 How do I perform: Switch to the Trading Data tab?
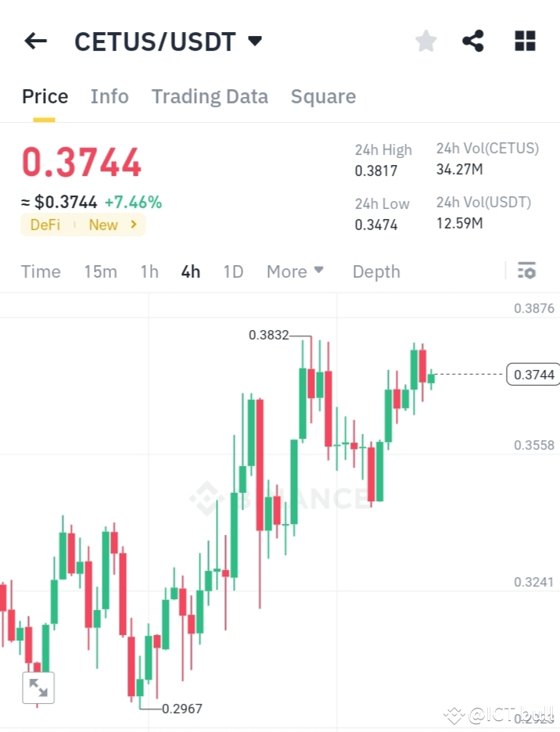pyautogui.click(x=210, y=96)
